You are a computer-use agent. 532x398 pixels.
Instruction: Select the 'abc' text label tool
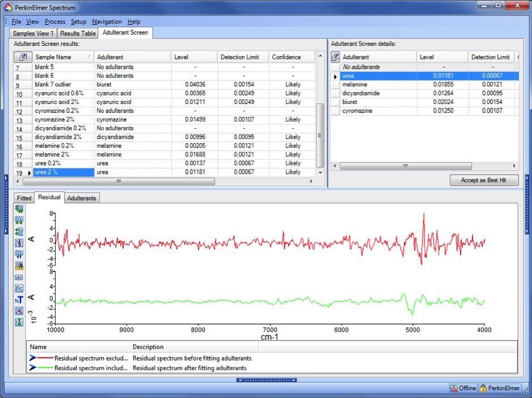pos(19,277)
